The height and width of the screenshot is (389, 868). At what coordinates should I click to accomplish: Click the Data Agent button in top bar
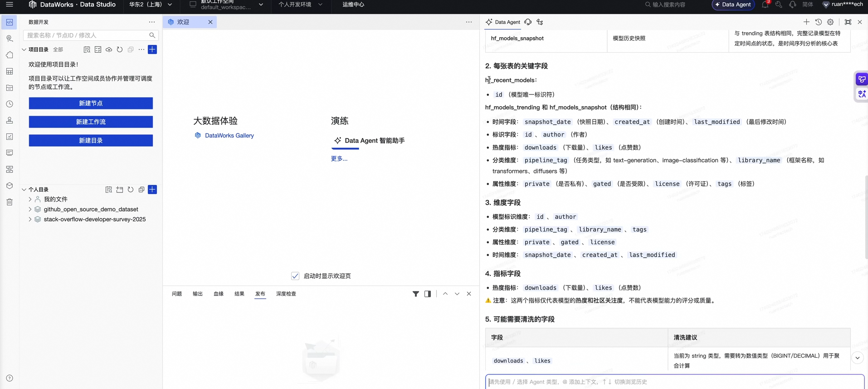[x=733, y=5]
